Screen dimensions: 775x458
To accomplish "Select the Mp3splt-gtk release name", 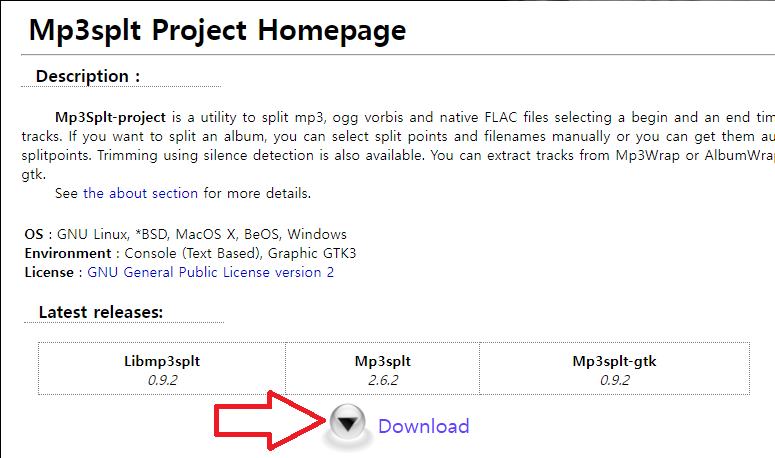I will pyautogui.click(x=615, y=360).
